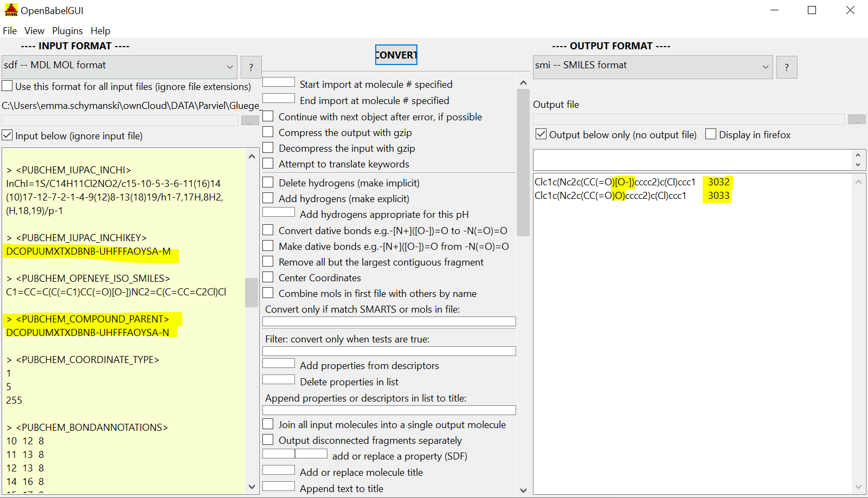Screen dimensions: 868x498
Task: Click the PUBCHEM_COORDINATE_TYPE tag line
Action: click(x=82, y=359)
